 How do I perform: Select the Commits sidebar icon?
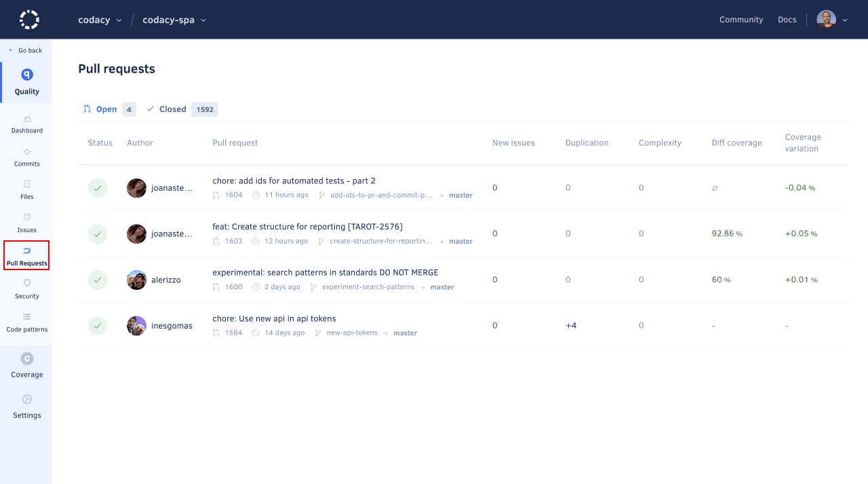(26, 157)
